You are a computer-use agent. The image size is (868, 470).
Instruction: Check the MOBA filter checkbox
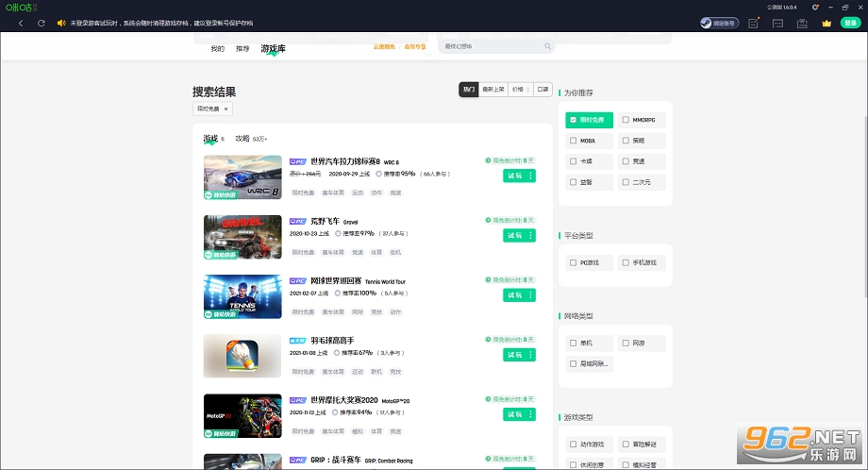pyautogui.click(x=573, y=141)
